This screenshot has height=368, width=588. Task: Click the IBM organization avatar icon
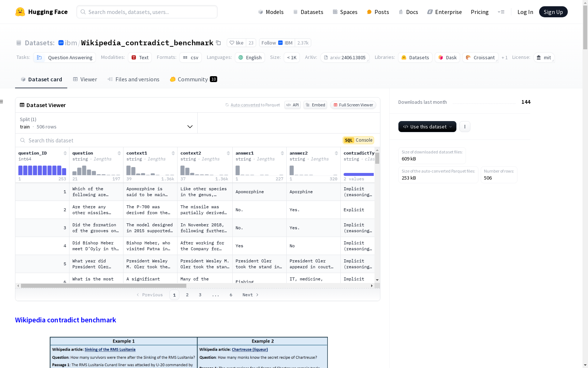tap(61, 43)
